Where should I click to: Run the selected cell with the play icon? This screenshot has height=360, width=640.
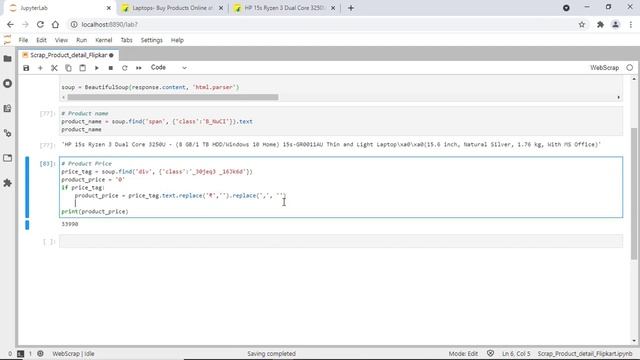point(97,68)
